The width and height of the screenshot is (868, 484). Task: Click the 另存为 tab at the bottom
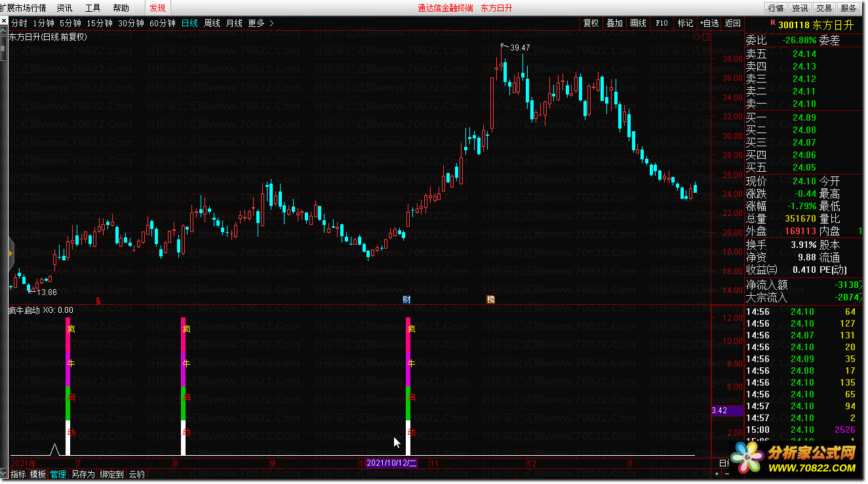click(x=83, y=474)
